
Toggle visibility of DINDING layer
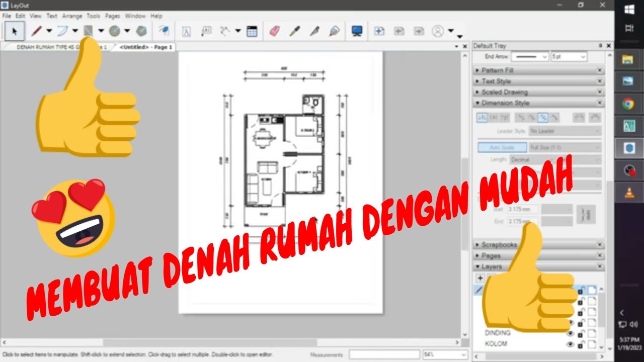(570, 333)
